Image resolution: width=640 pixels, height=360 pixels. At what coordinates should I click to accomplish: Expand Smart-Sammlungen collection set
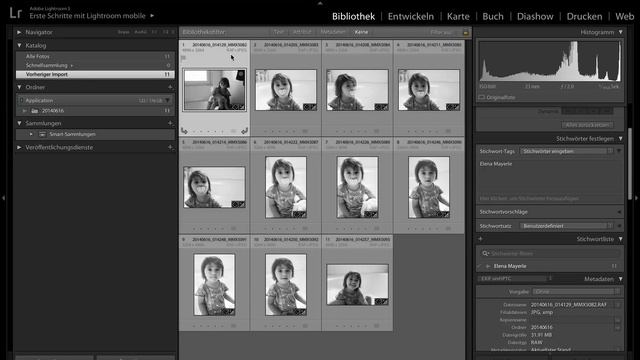tap(31, 134)
